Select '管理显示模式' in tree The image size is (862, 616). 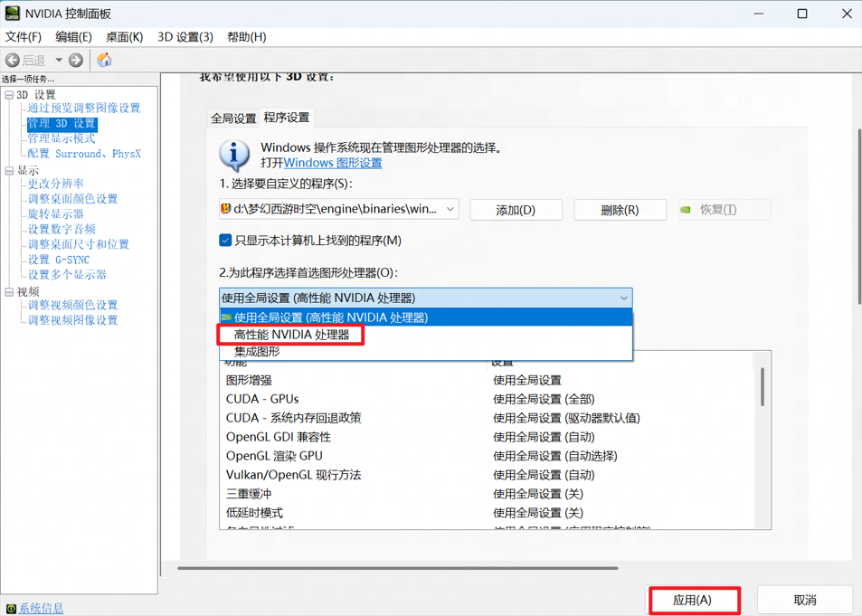(x=62, y=138)
